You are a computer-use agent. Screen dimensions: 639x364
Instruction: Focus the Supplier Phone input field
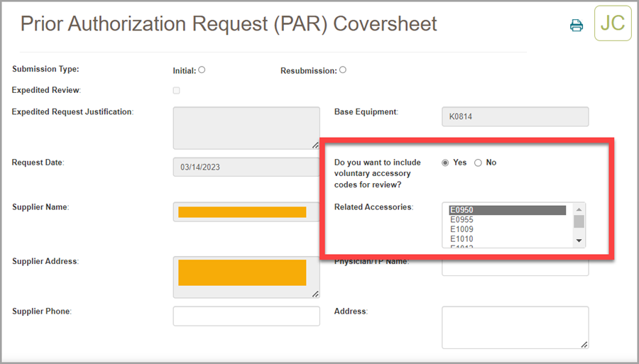(x=246, y=316)
